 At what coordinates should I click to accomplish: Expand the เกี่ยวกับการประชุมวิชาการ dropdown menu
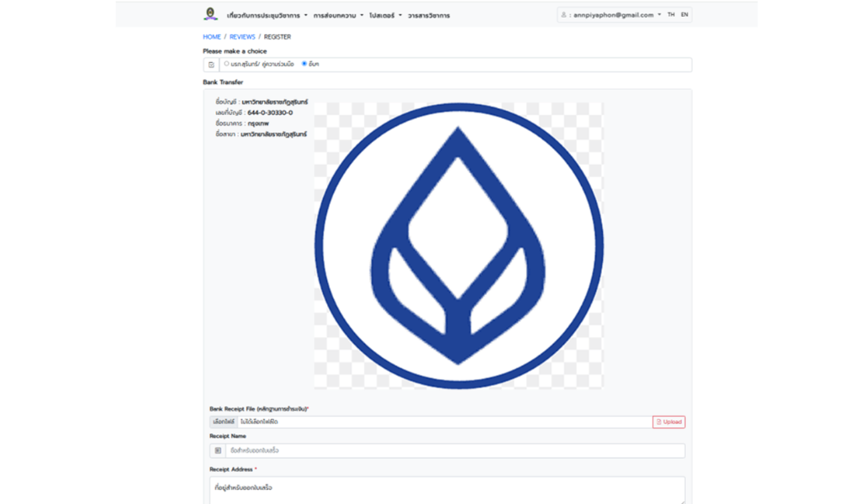[267, 15]
